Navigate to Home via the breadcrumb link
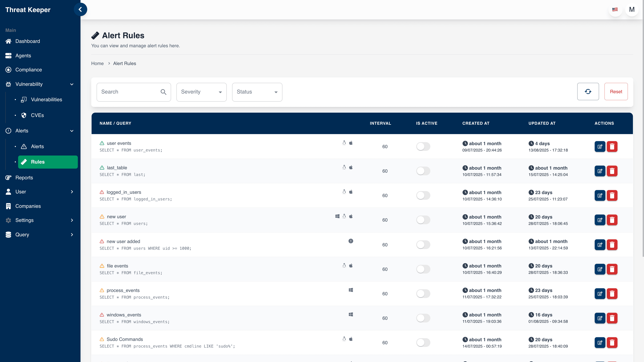This screenshot has width=644, height=362. click(97, 64)
